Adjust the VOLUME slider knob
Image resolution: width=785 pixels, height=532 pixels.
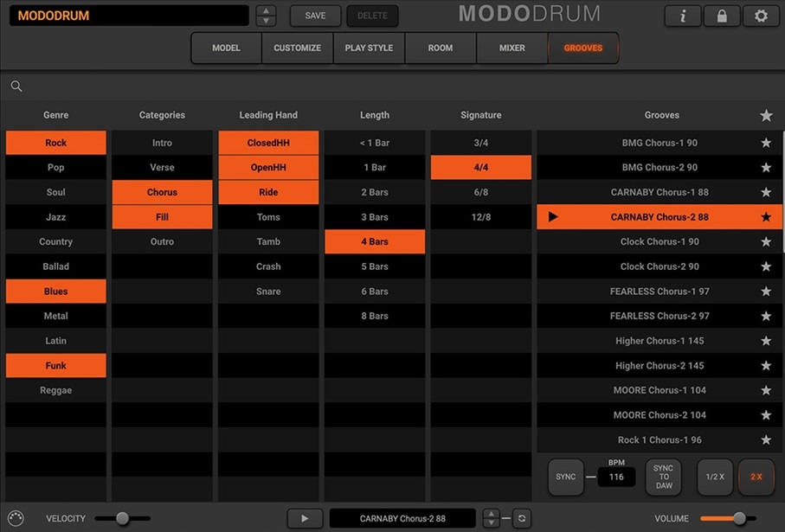point(739,518)
